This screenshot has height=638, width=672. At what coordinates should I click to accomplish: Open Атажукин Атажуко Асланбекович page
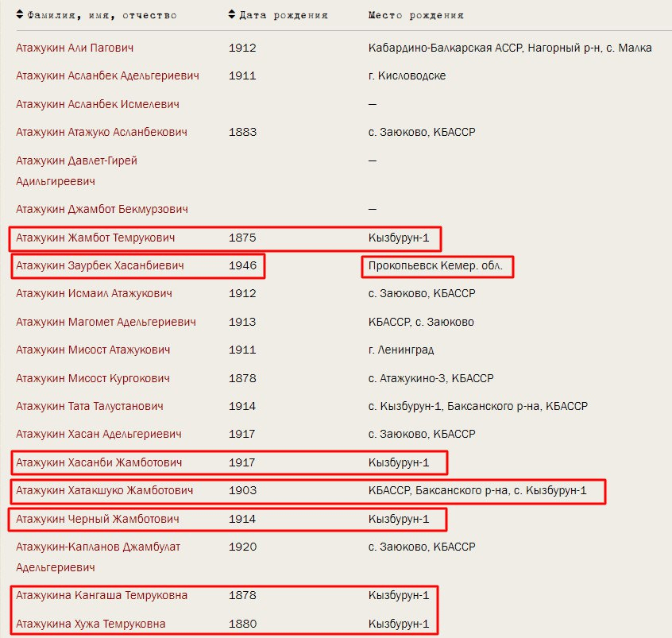102,132
